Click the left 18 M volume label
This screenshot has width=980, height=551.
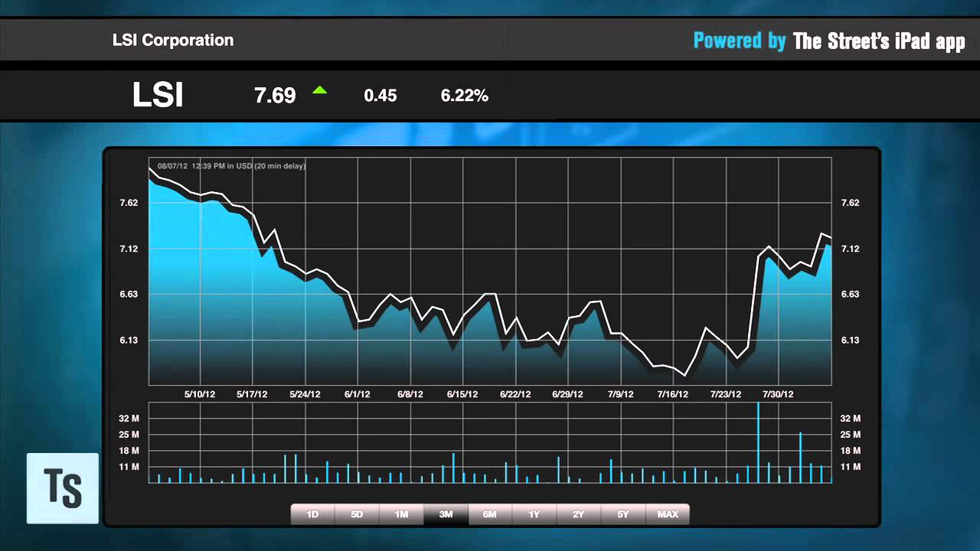click(129, 451)
